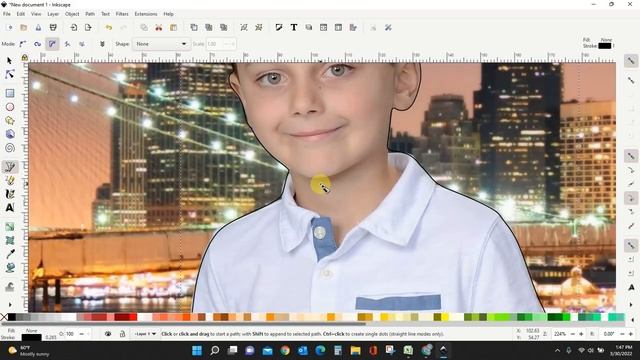640x360 pixels.
Task: Click the Paste clipboard icon
Action: (x=173, y=27)
